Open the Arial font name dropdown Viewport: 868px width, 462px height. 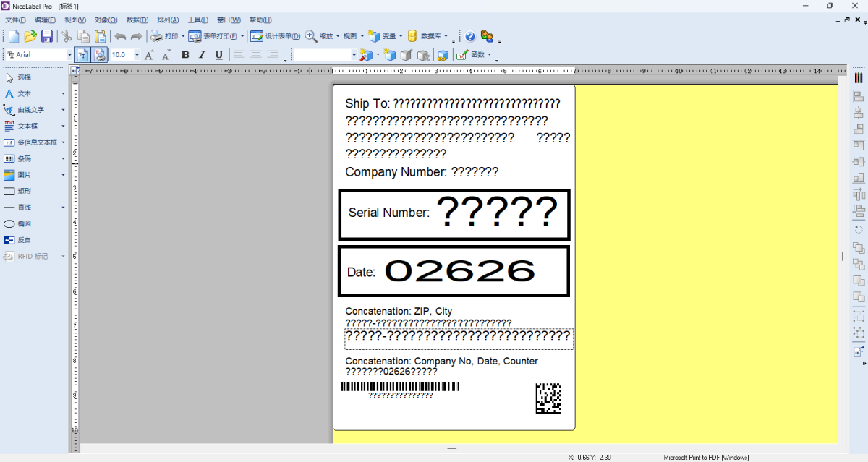[x=69, y=55]
